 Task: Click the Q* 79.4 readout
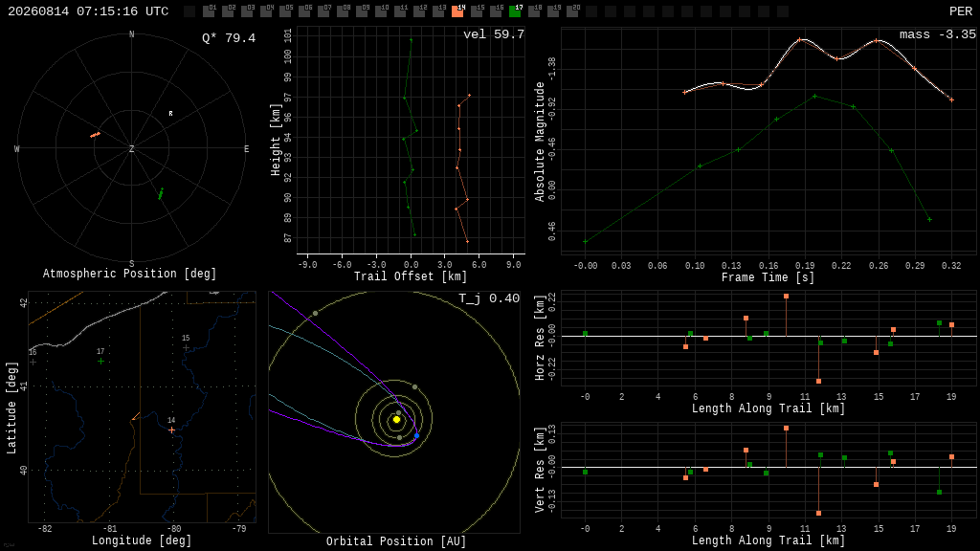click(229, 38)
